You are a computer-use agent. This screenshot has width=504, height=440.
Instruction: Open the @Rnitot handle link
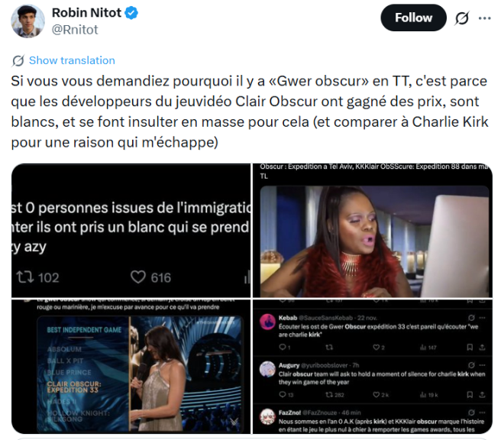[x=75, y=30]
